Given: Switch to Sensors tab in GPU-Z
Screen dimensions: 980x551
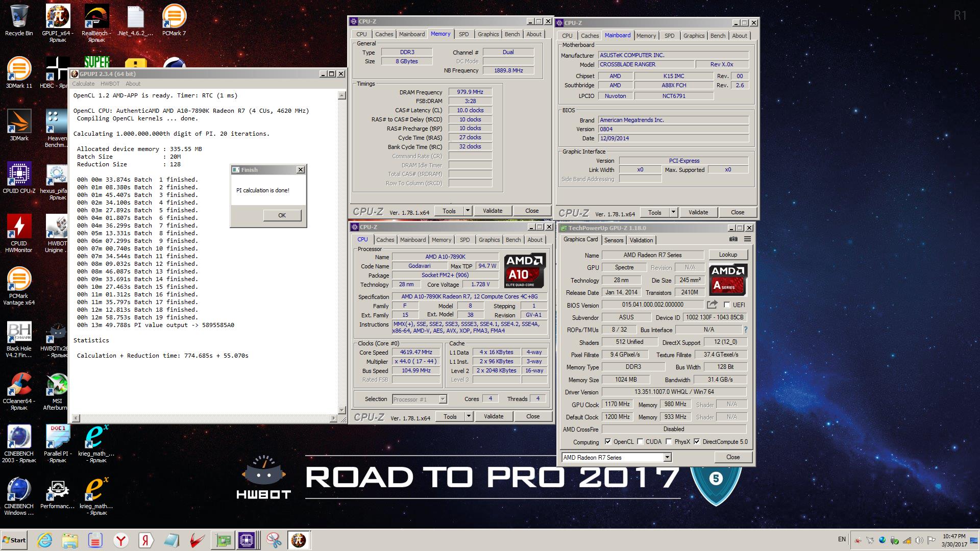Looking at the screenshot, I should (614, 240).
